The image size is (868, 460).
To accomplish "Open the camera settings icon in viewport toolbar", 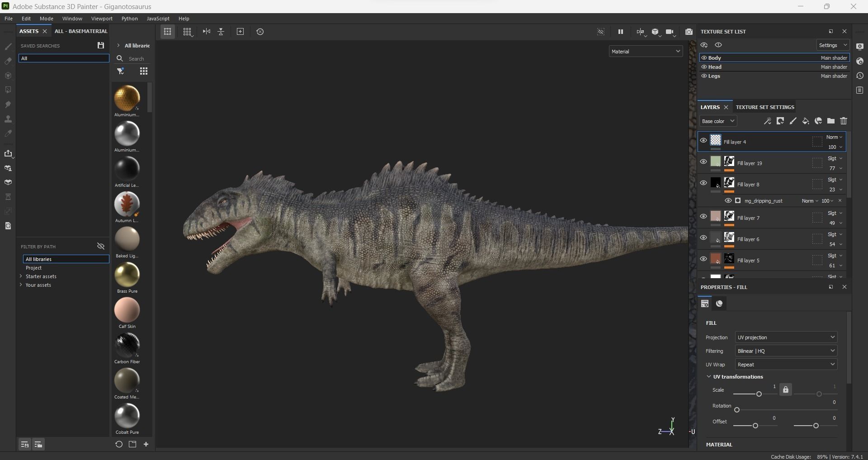I will coord(670,32).
